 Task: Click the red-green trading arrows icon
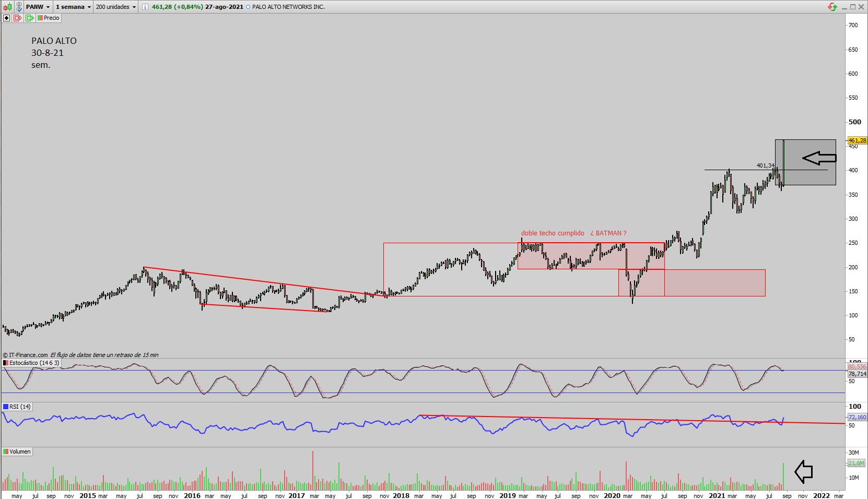pyautogui.click(x=832, y=7)
